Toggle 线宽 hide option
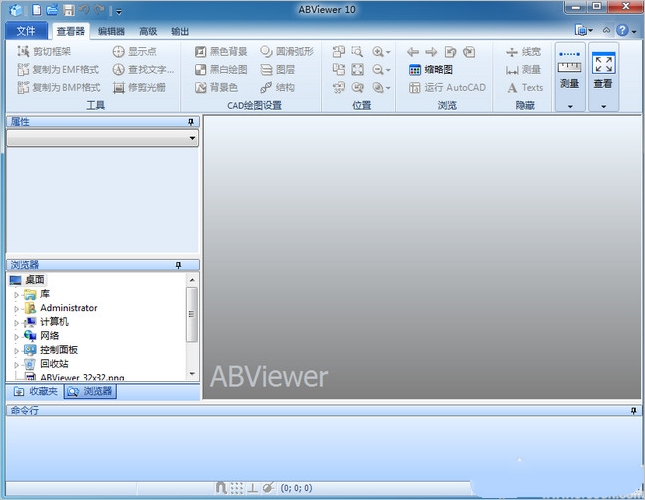Viewport: 645px width, 500px height. [x=523, y=52]
